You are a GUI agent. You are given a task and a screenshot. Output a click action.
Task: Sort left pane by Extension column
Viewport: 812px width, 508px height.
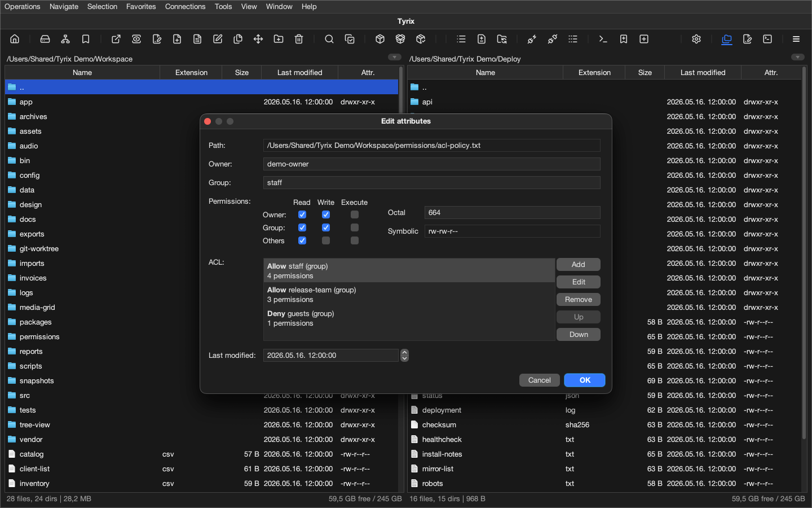pos(191,72)
